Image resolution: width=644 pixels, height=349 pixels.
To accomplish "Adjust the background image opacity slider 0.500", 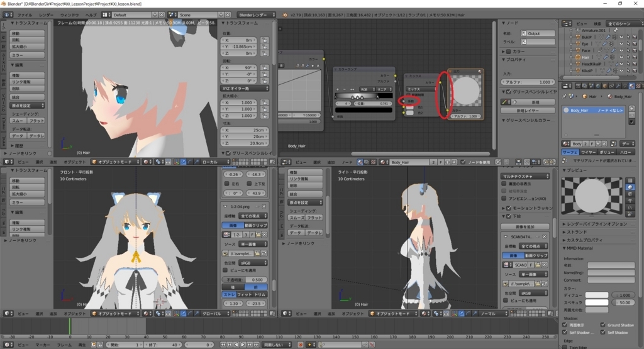I will pos(245,280).
